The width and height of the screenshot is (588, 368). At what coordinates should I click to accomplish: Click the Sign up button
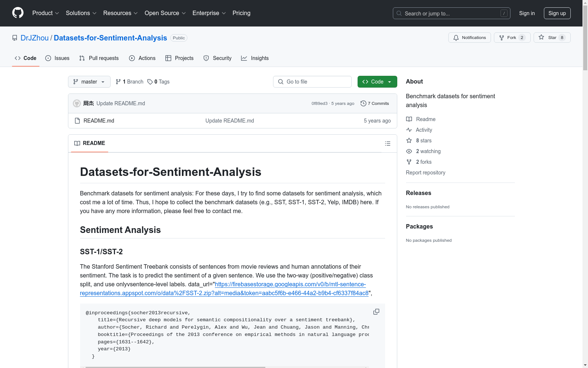(x=557, y=13)
